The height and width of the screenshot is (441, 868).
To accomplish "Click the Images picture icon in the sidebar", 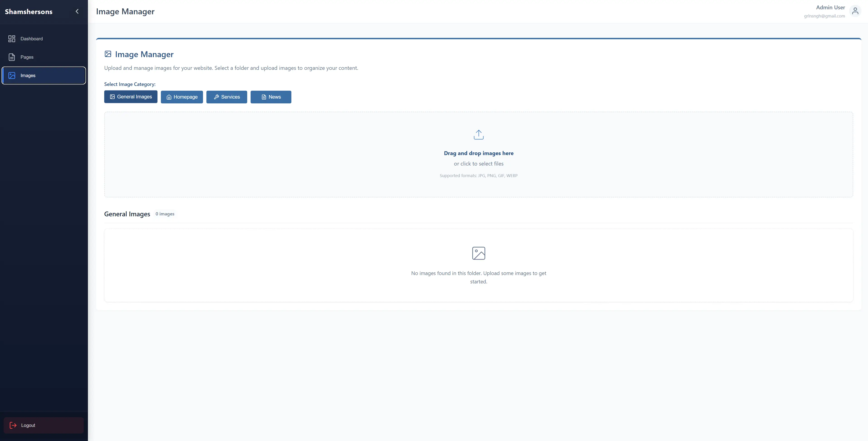I will [x=12, y=76].
